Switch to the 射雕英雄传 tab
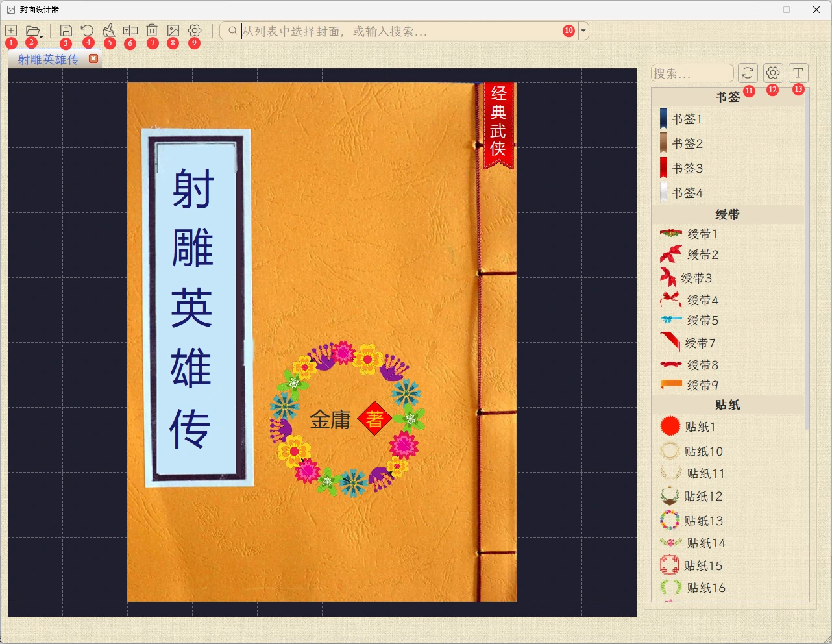 (48, 59)
